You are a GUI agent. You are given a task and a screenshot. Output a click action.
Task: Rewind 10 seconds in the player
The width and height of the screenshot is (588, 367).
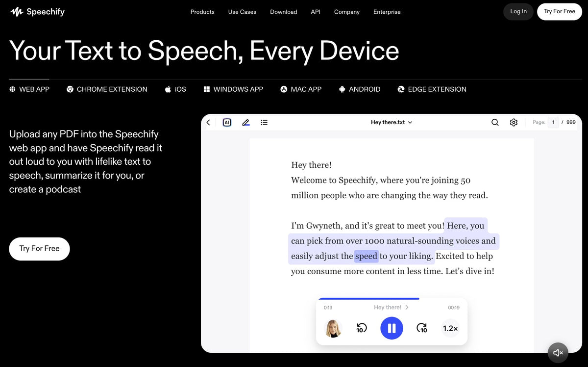coord(361,328)
